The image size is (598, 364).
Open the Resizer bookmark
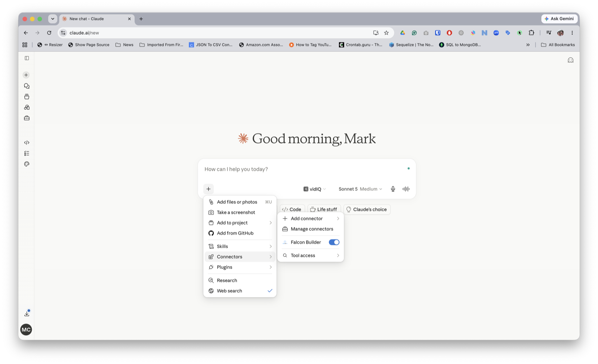50,45
